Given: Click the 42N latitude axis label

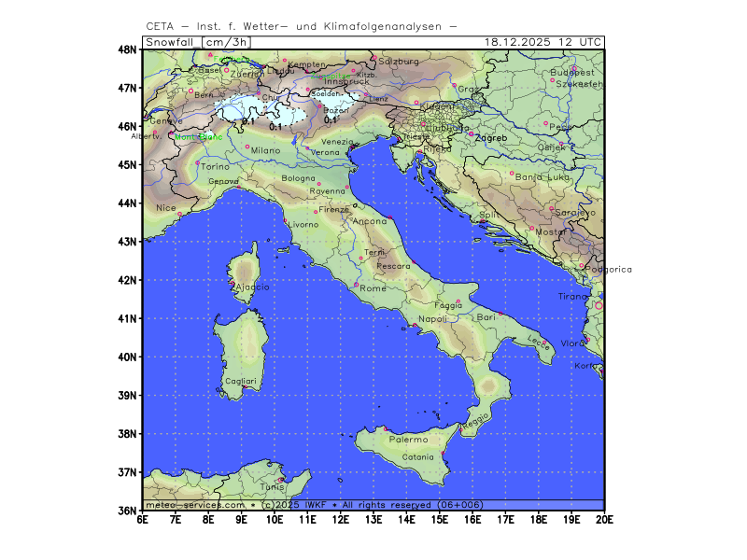Looking at the screenshot, I should click(128, 280).
